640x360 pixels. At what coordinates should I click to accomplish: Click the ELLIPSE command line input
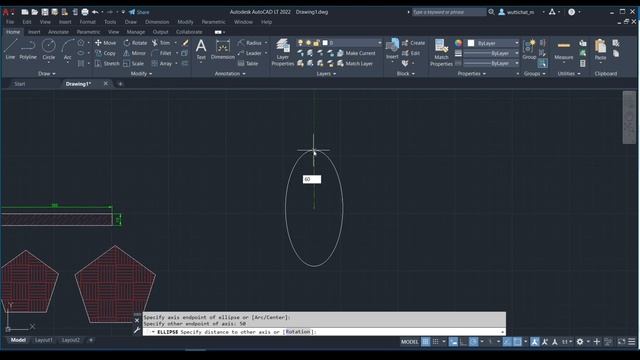(x=324, y=332)
